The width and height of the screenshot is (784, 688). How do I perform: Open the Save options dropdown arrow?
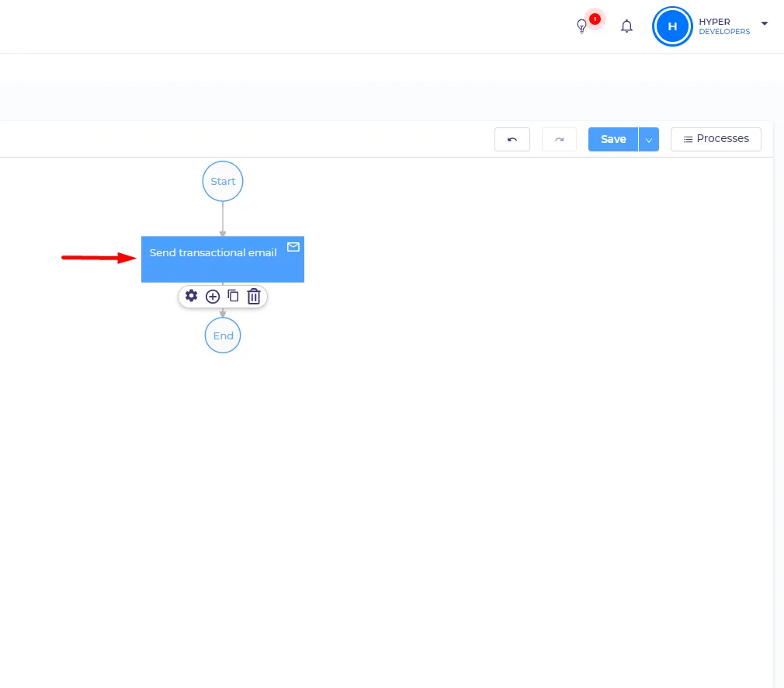click(x=649, y=140)
